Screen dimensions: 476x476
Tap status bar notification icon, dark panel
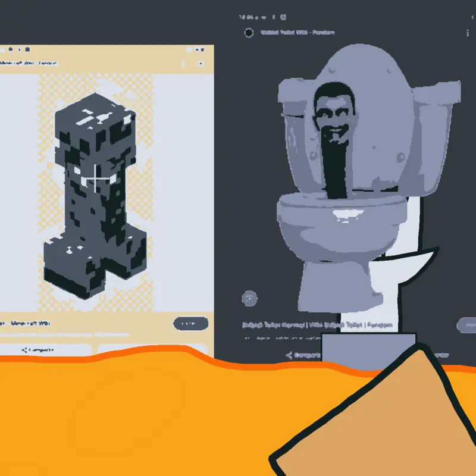pyautogui.click(x=283, y=17)
